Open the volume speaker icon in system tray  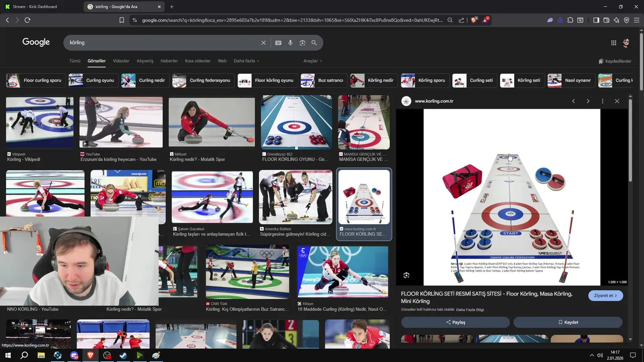[600, 355]
